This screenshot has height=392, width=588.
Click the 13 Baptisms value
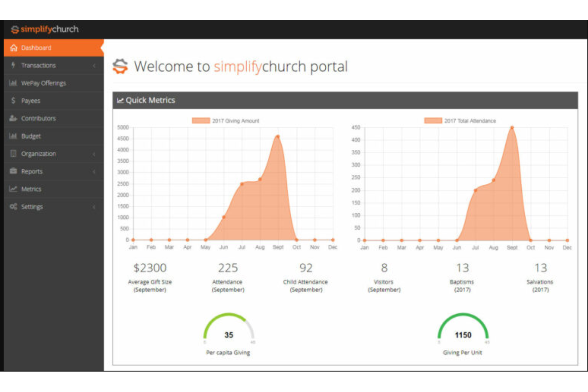point(462,268)
